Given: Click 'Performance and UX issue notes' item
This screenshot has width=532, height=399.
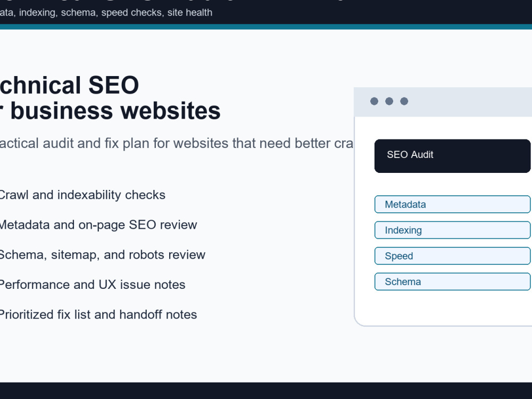Looking at the screenshot, I should point(93,284).
